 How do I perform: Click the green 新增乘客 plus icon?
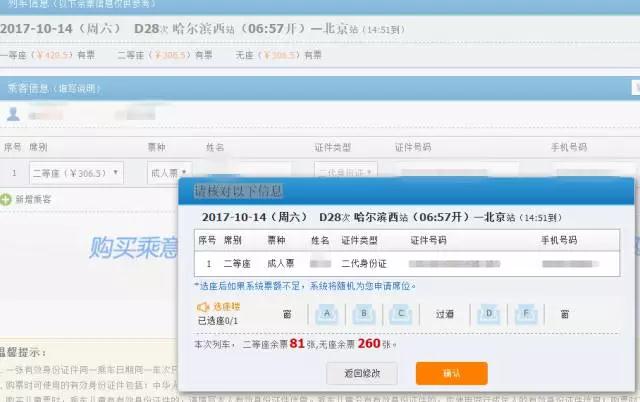click(x=8, y=199)
